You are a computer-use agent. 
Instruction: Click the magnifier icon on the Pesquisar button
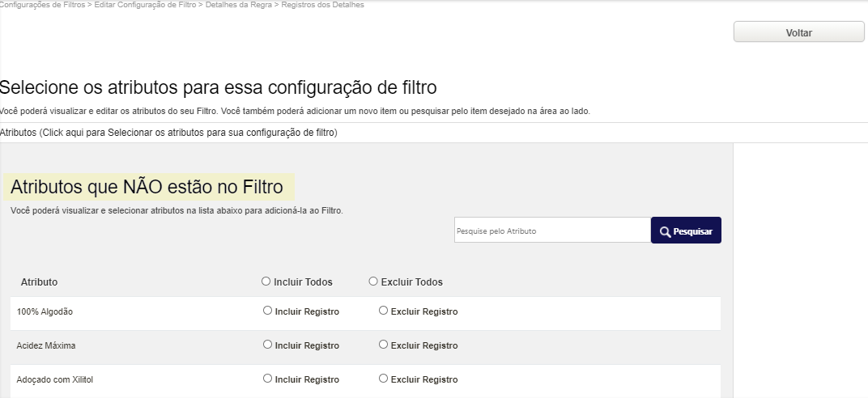coord(666,231)
